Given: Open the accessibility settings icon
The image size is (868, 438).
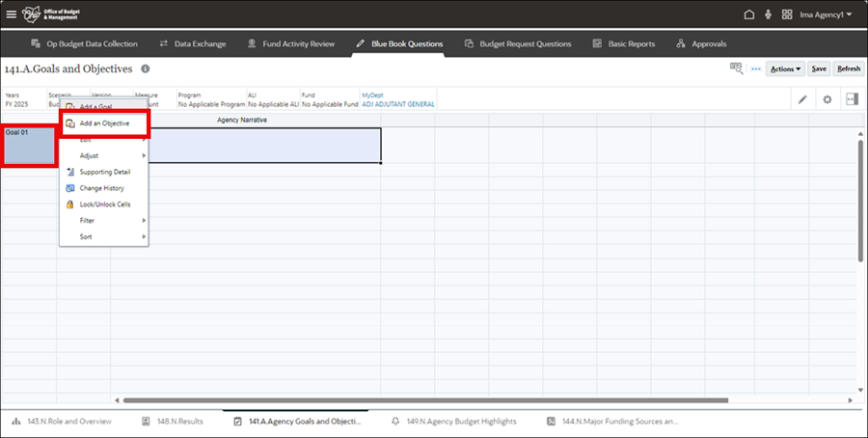Looking at the screenshot, I should point(768,14).
